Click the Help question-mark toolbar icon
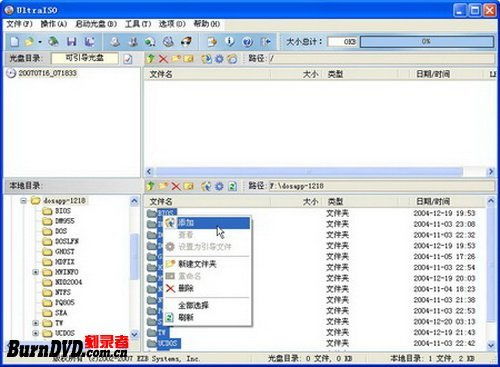This screenshot has height=367, width=500. tap(247, 42)
